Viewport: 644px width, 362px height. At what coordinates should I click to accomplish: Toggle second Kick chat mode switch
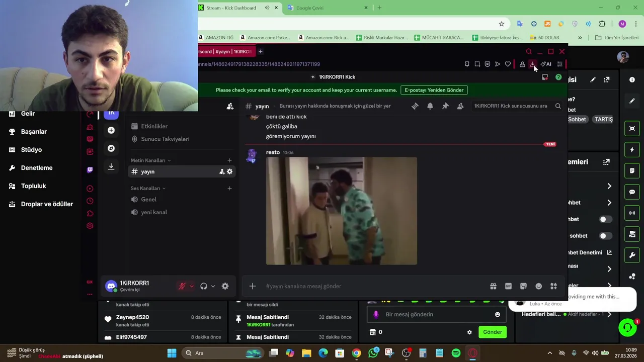[x=606, y=236]
